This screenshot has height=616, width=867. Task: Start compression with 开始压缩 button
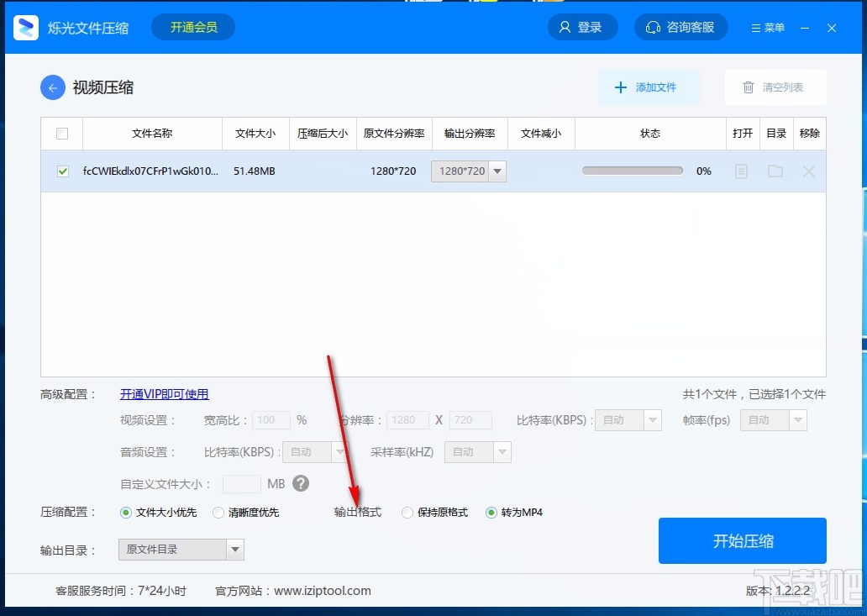pyautogui.click(x=743, y=541)
